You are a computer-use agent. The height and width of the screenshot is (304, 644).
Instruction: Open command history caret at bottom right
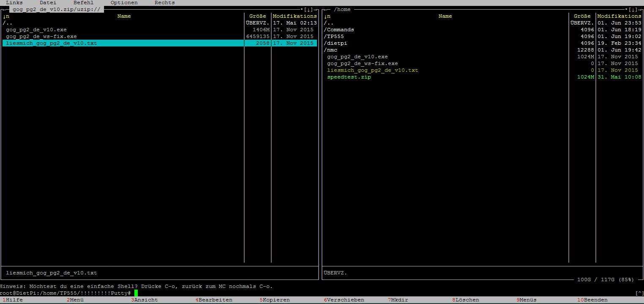(640, 293)
